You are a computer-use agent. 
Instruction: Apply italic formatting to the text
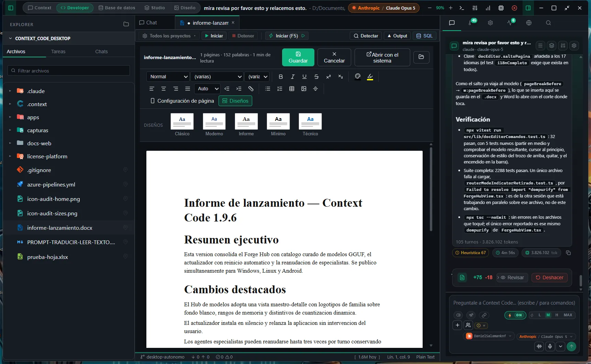pos(292,77)
